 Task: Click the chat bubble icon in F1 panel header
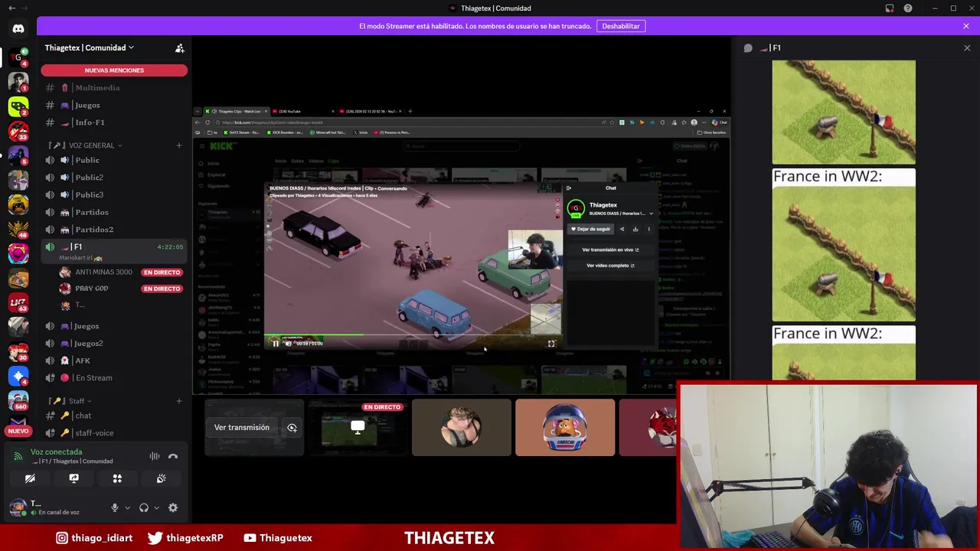(x=748, y=47)
